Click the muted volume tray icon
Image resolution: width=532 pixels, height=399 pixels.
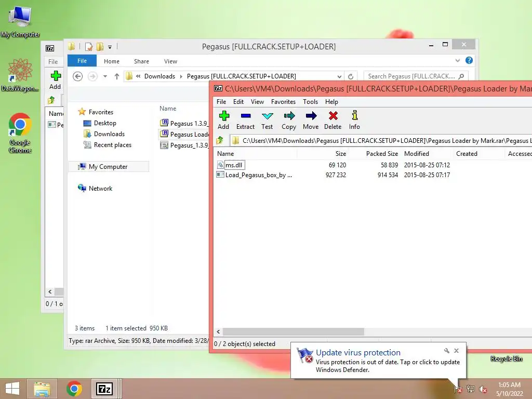(483, 389)
